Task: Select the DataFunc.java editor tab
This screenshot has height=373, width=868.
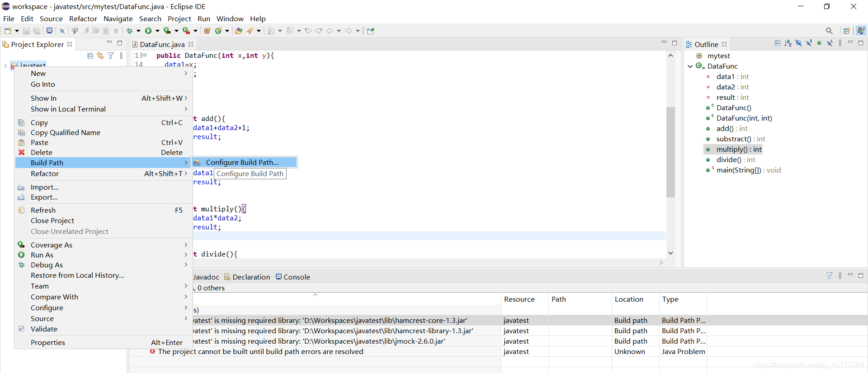Action: 162,44
